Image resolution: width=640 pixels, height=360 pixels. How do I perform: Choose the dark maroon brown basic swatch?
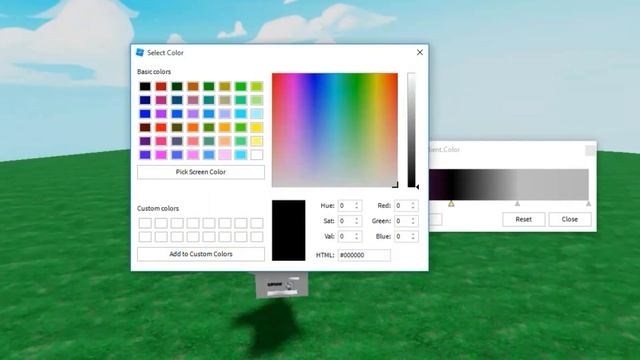pos(145,127)
